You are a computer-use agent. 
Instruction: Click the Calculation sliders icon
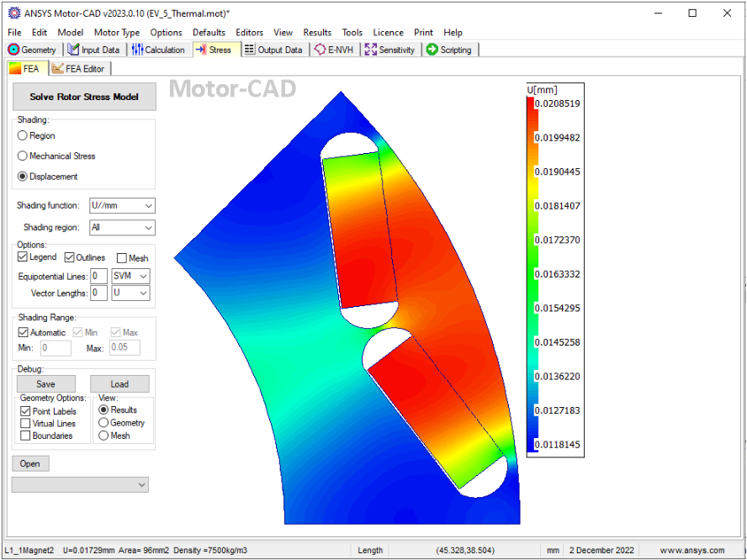click(137, 50)
